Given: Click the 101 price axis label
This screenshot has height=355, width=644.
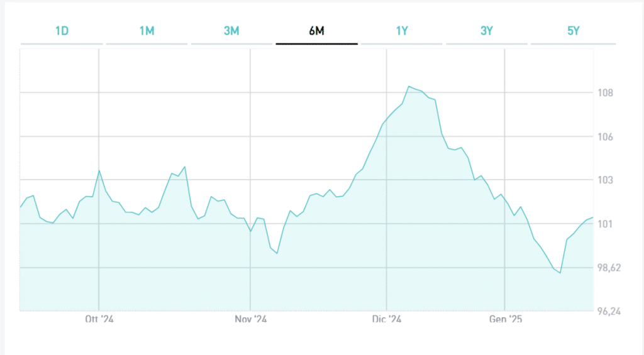Looking at the screenshot, I should (605, 224).
